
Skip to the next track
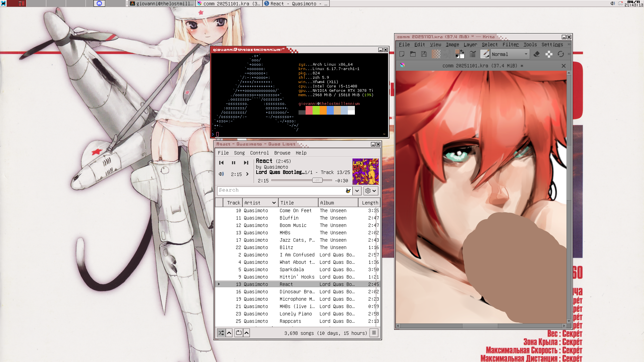[246, 163]
